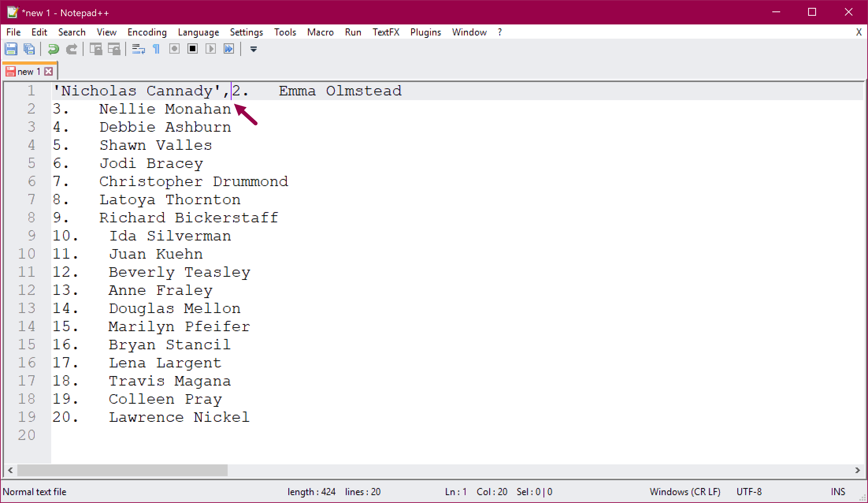
Task: Click line number 10 in margin
Action: click(x=27, y=253)
